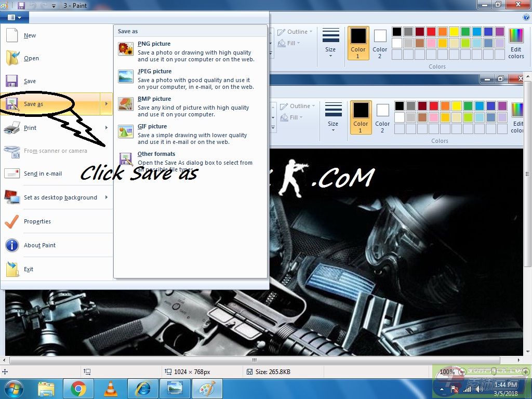Open the Size line thickness dropdown
Image resolution: width=532 pixels, height=399 pixels.
point(330,43)
